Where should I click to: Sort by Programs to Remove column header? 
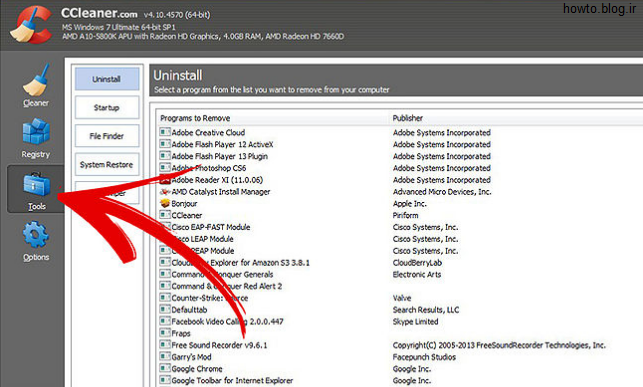(195, 118)
